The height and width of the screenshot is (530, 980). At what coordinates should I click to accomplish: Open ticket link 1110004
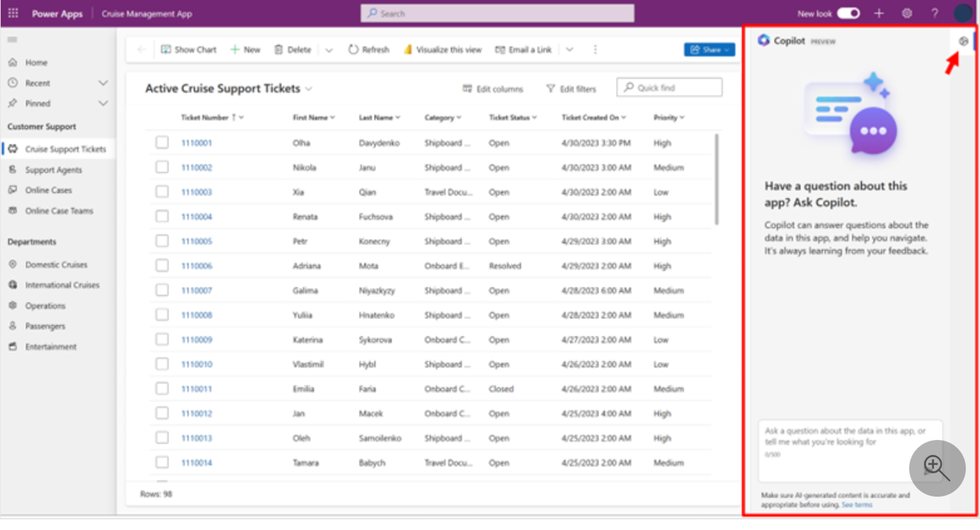pos(196,217)
